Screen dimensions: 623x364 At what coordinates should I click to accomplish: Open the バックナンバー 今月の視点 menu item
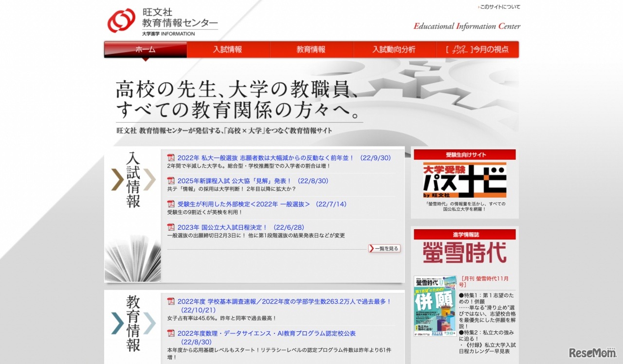pyautogui.click(x=478, y=49)
